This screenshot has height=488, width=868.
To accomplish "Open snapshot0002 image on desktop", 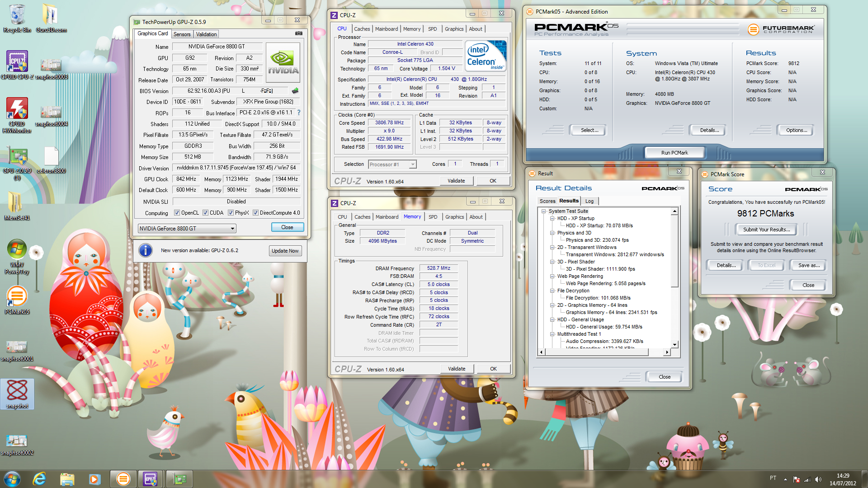I will coord(17,445).
